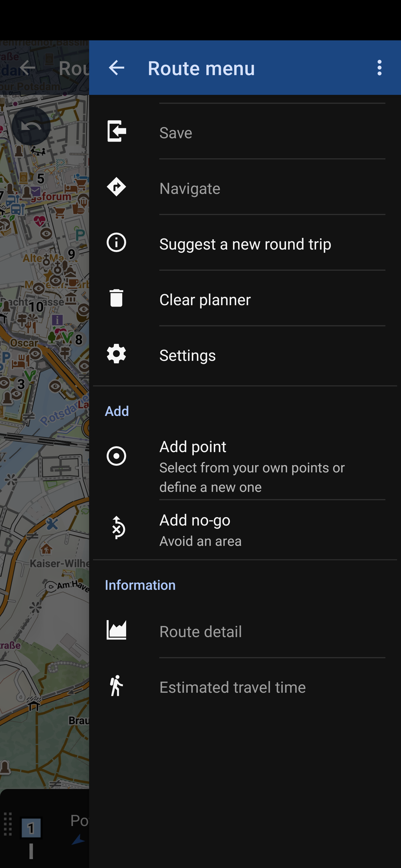Select Suggest a new round trip

[245, 244]
